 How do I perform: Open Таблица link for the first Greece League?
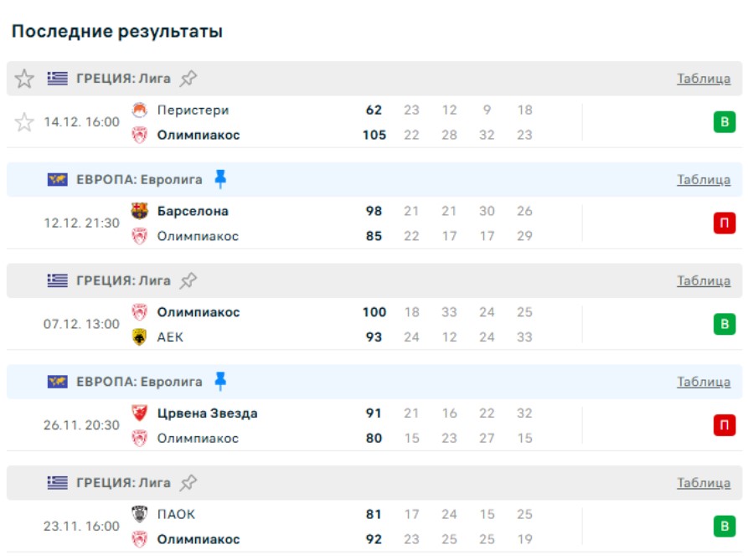click(704, 79)
